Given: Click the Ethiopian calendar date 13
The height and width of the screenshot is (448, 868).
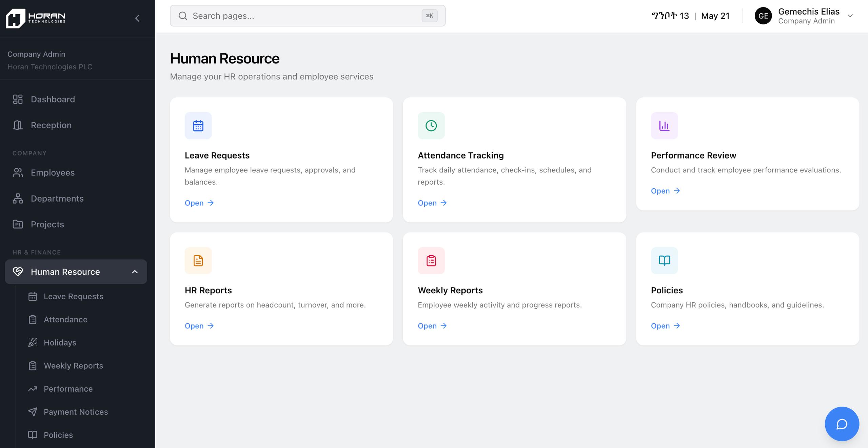Looking at the screenshot, I should (670, 16).
